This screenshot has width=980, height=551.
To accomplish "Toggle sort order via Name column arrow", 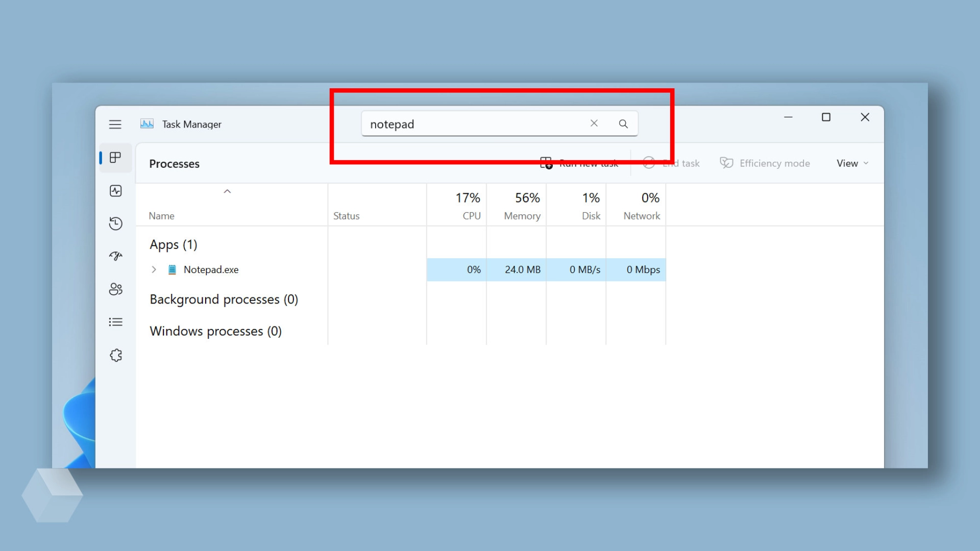I will [x=227, y=191].
